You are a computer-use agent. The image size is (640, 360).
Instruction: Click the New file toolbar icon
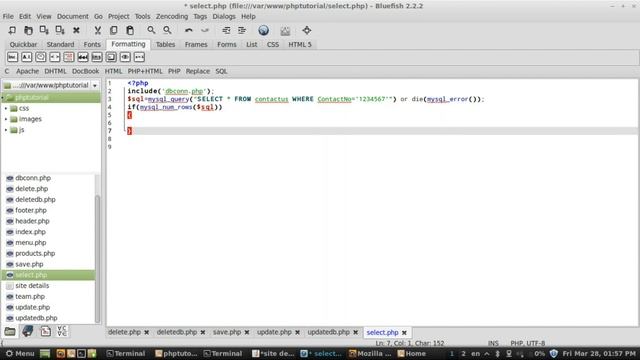pos(12,30)
